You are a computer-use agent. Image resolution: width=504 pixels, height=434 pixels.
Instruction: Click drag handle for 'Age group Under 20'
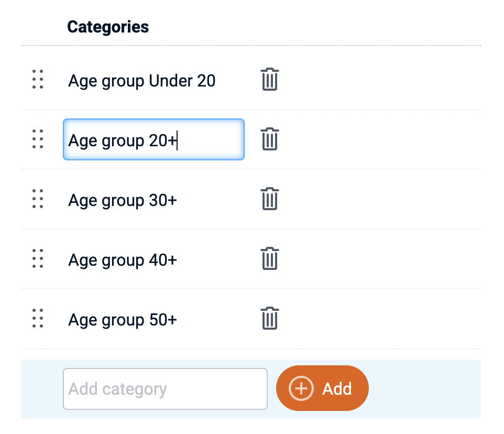point(37,80)
